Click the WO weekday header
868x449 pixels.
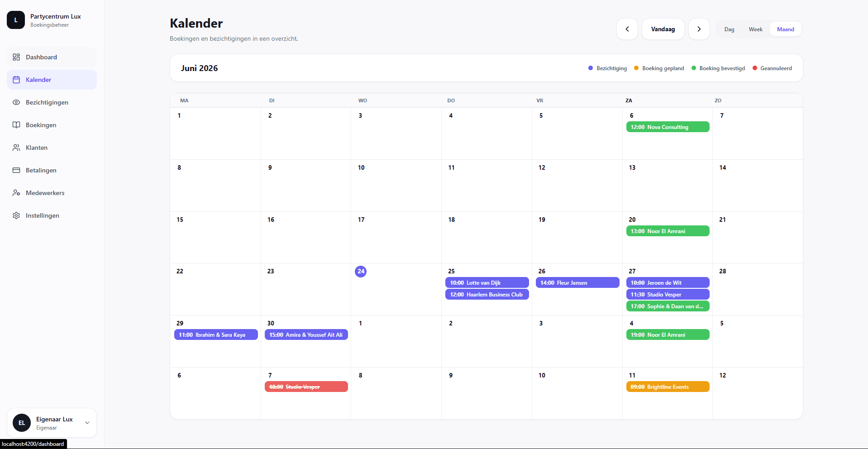point(362,100)
